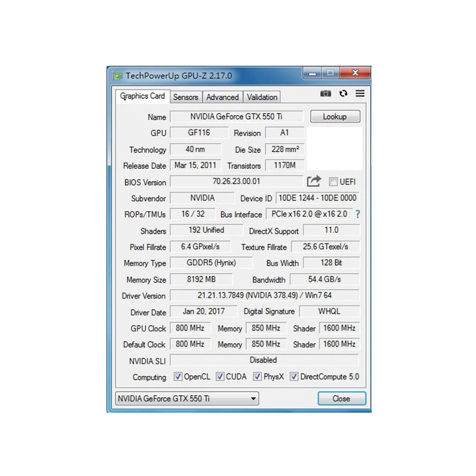Click the GPU-Z title bar app icon
This screenshot has width=476, height=476.
pyautogui.click(x=117, y=76)
